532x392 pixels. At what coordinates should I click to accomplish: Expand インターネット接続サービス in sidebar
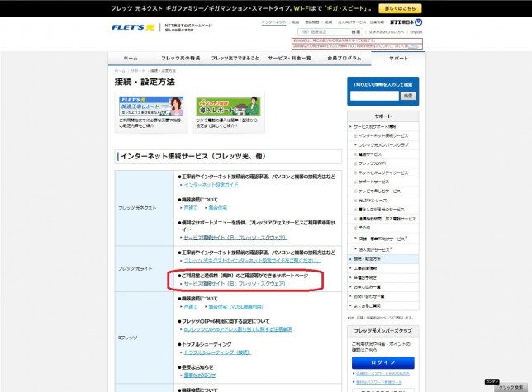(383, 135)
